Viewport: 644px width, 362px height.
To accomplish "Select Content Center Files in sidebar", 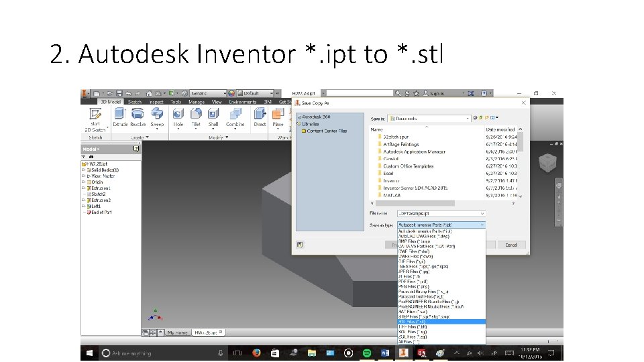I will [327, 131].
